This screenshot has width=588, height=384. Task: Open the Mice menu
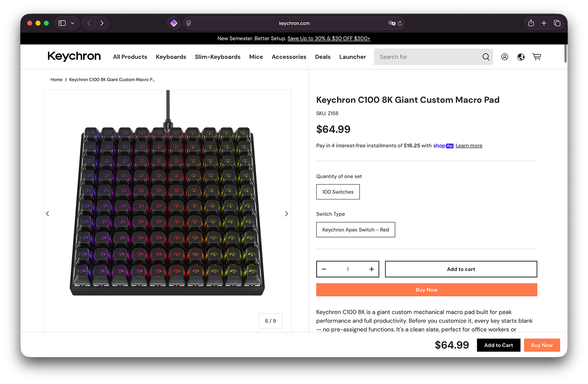point(256,57)
